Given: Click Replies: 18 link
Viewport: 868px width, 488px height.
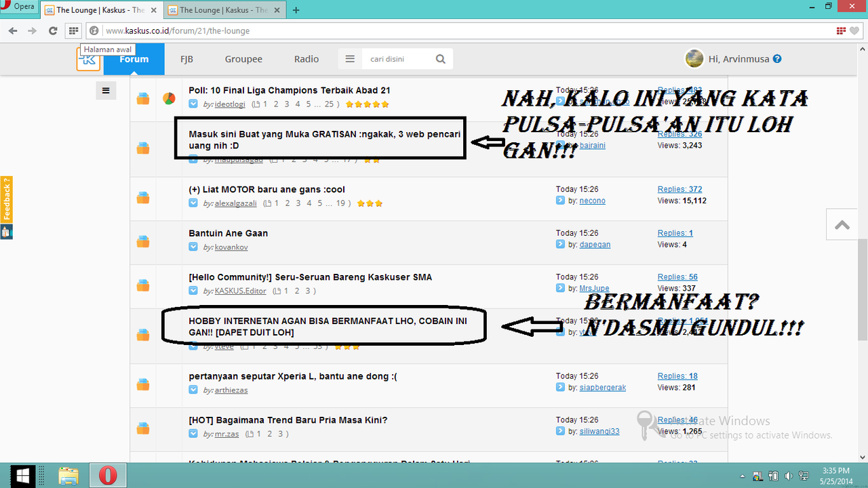Looking at the screenshot, I should pos(677,376).
